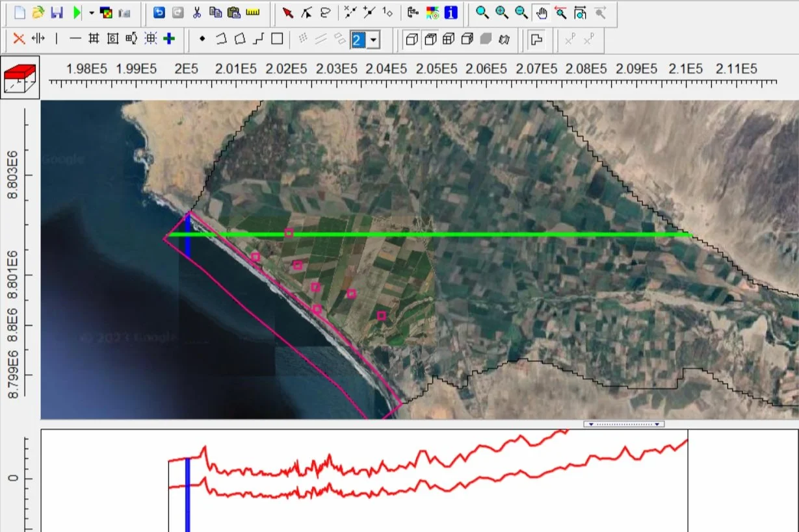Select the red arrow pointer tool
The width and height of the screenshot is (799, 532).
[286, 12]
